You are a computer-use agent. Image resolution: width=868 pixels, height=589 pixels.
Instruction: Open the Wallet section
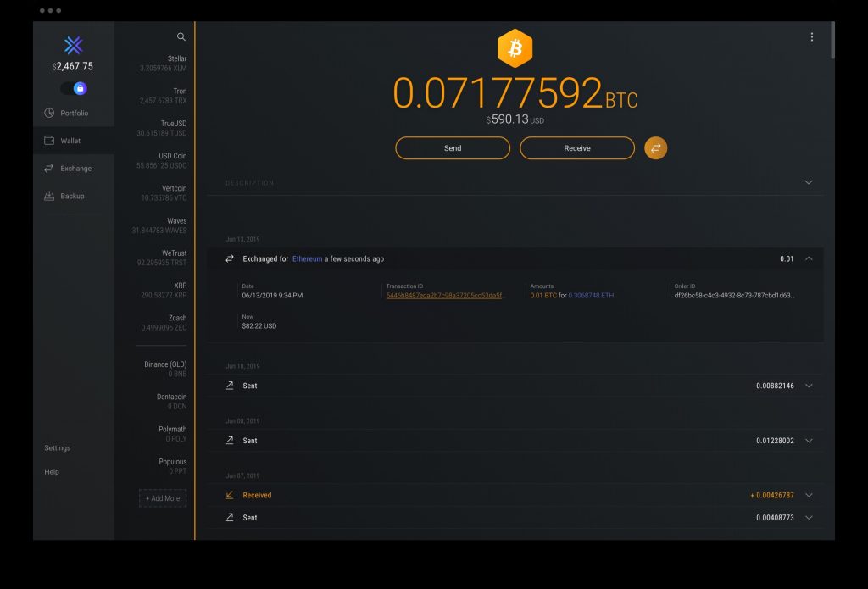[74, 141]
